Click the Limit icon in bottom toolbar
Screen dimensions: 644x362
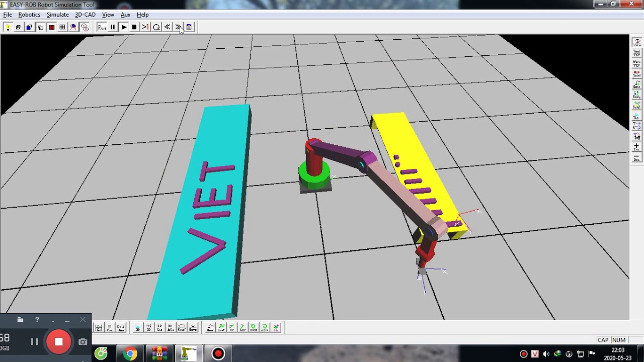(x=99, y=328)
